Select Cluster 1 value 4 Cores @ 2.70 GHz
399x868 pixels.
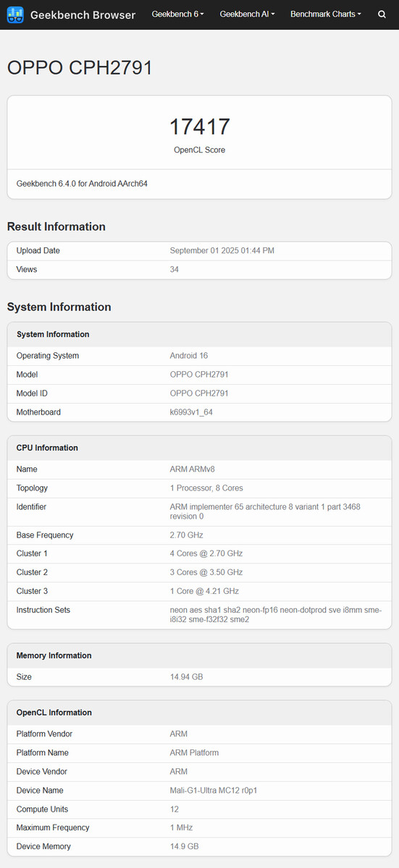[206, 553]
